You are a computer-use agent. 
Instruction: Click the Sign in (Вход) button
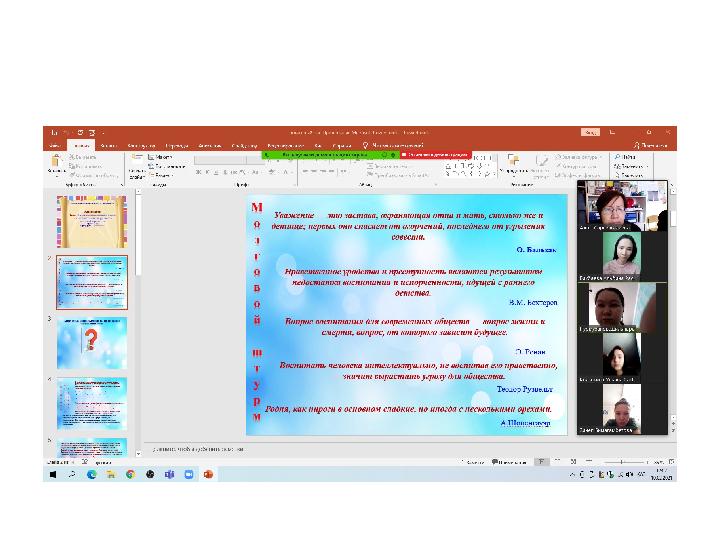pos(591,132)
